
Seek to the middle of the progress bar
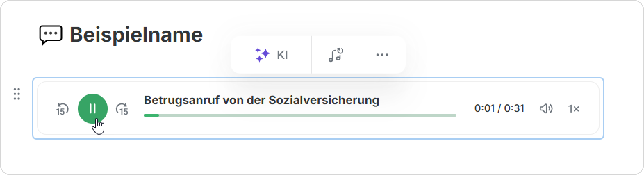[x=300, y=115]
